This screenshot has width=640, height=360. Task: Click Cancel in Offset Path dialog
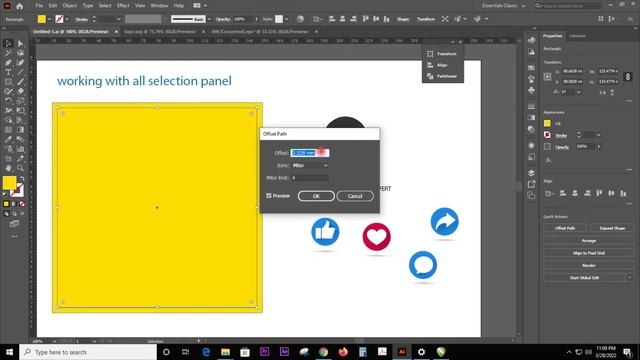[355, 196]
